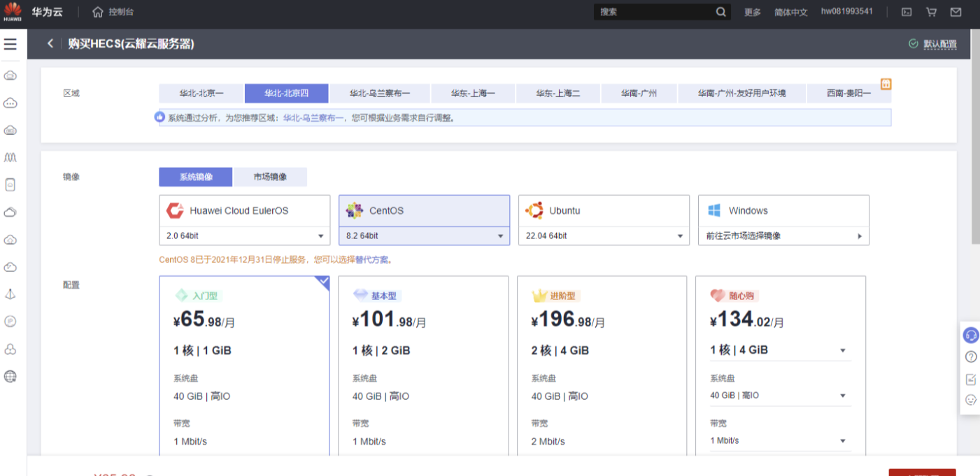Select the 华东-上海一 region tab
The image size is (980, 476).
point(473,93)
